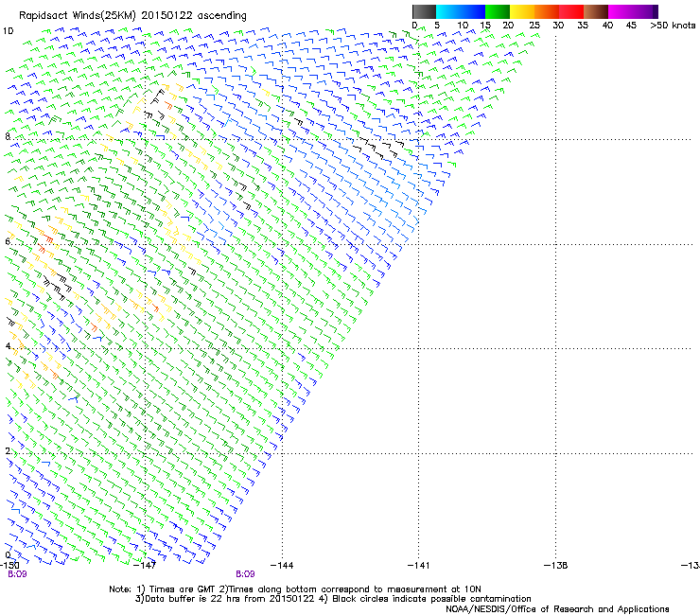This screenshot has height=615, width=700.
Task: Click the purple 'B:09' time beneath -150
Action: pyautogui.click(x=17, y=574)
